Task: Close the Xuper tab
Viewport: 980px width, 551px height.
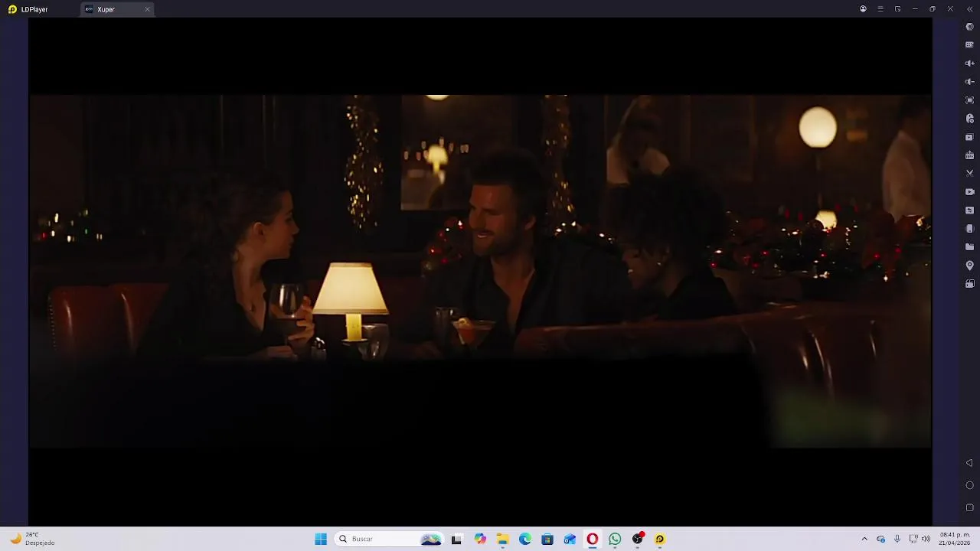Action: click(x=147, y=9)
